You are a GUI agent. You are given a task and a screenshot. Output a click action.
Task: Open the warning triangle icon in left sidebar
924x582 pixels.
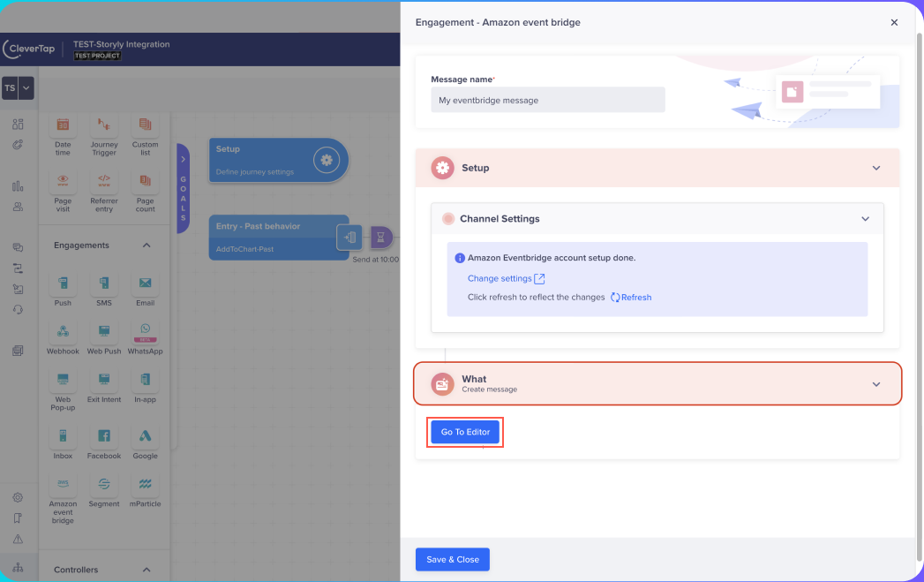pos(18,539)
